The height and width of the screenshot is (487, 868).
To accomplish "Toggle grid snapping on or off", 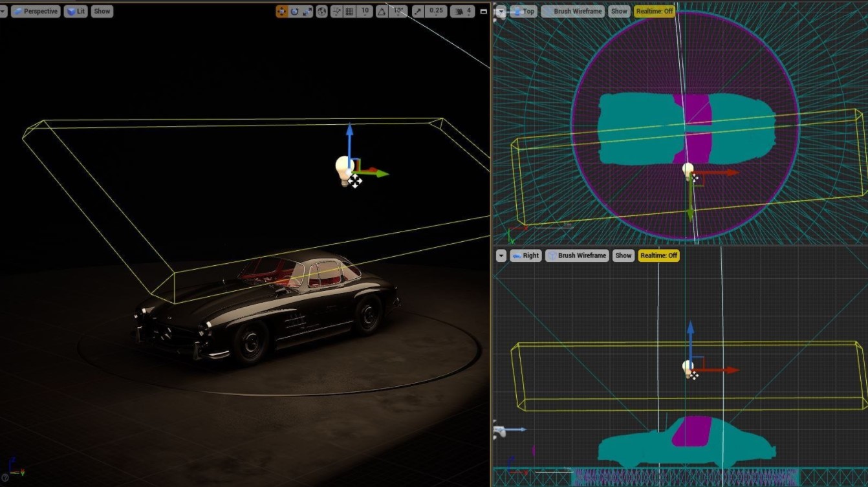I will [349, 11].
